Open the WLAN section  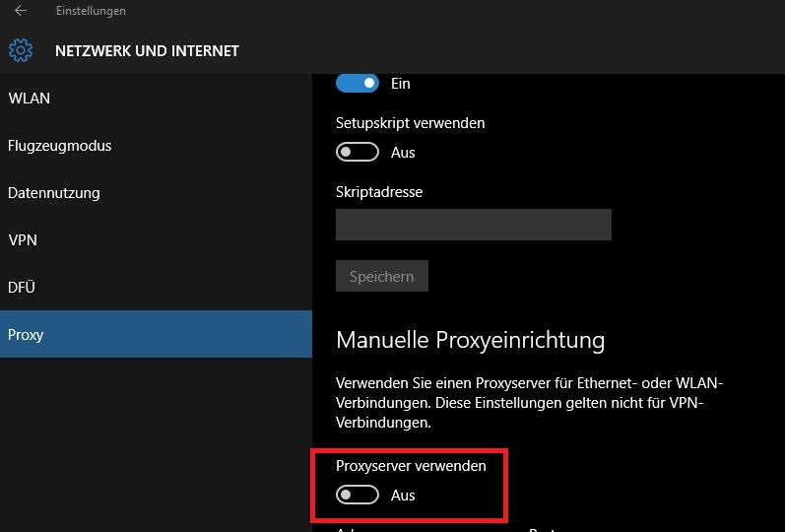[156, 99]
